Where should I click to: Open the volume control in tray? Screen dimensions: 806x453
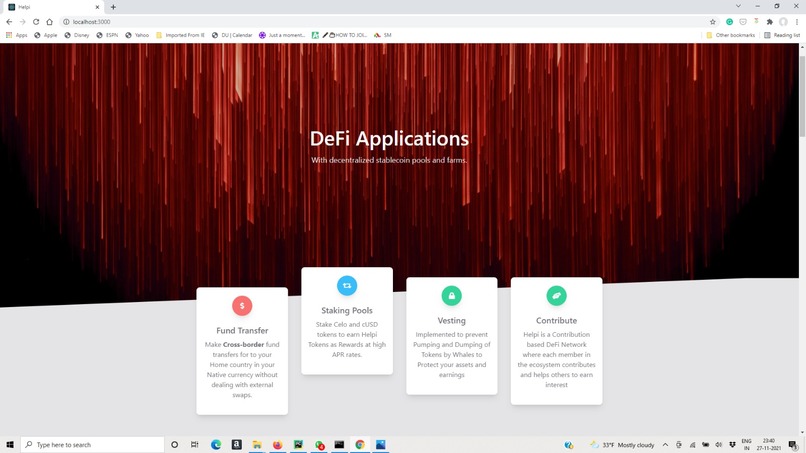pos(719,445)
